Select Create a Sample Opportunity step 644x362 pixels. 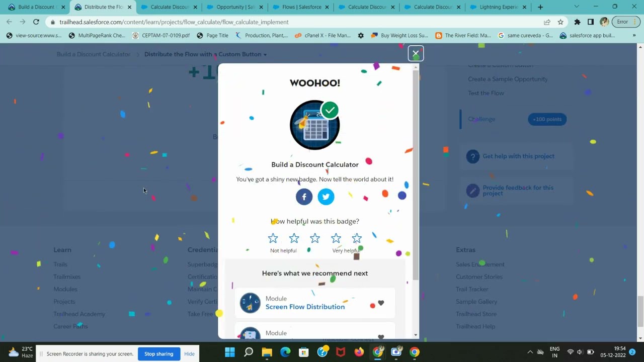tap(508, 79)
